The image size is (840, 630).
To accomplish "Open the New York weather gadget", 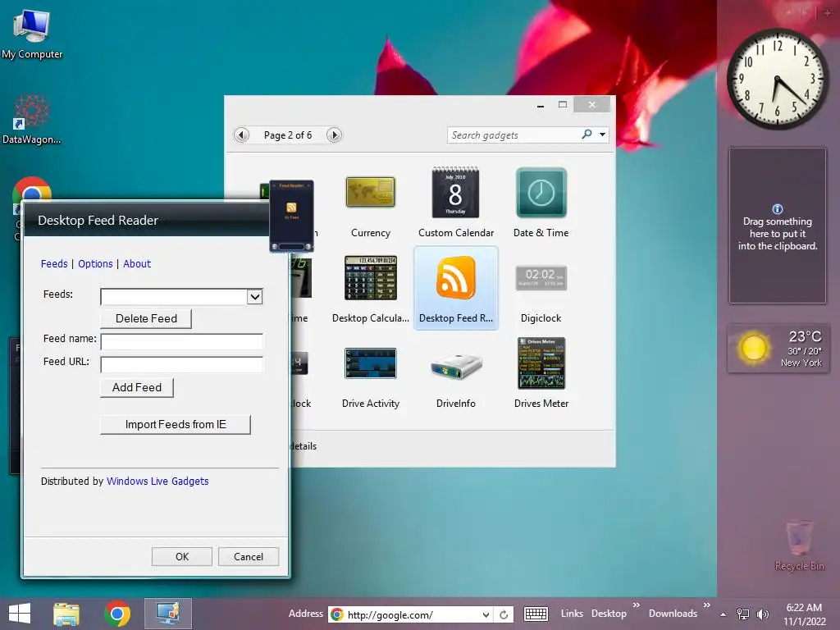I will click(x=778, y=348).
